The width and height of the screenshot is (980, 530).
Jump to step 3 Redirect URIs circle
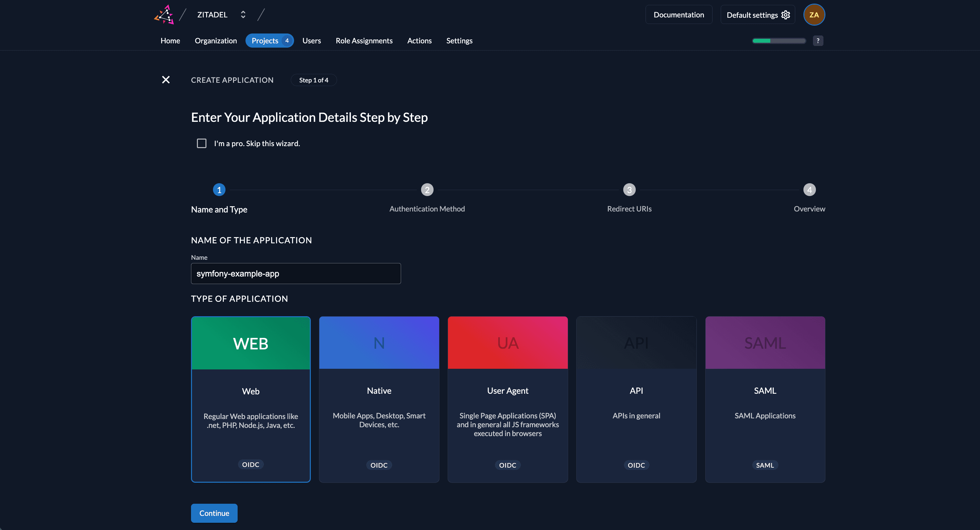[x=628, y=189]
